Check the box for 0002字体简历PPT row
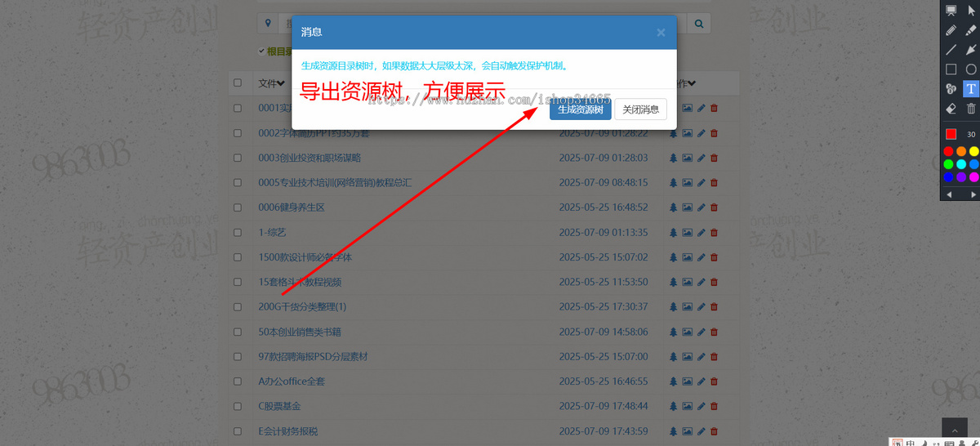 (238, 132)
